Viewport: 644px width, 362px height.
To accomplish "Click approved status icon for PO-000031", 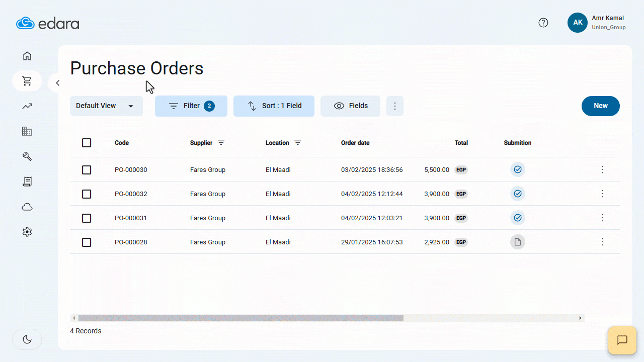I will pos(518,218).
